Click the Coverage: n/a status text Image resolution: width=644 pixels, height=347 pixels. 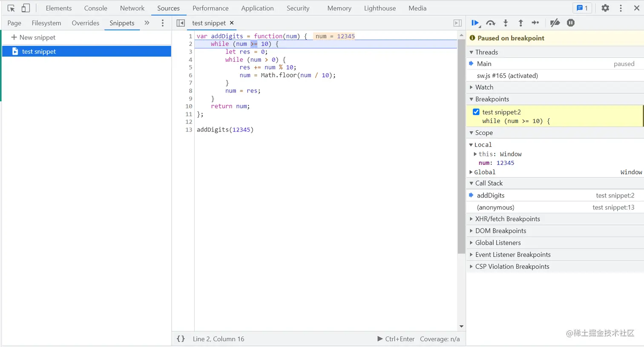(440, 339)
